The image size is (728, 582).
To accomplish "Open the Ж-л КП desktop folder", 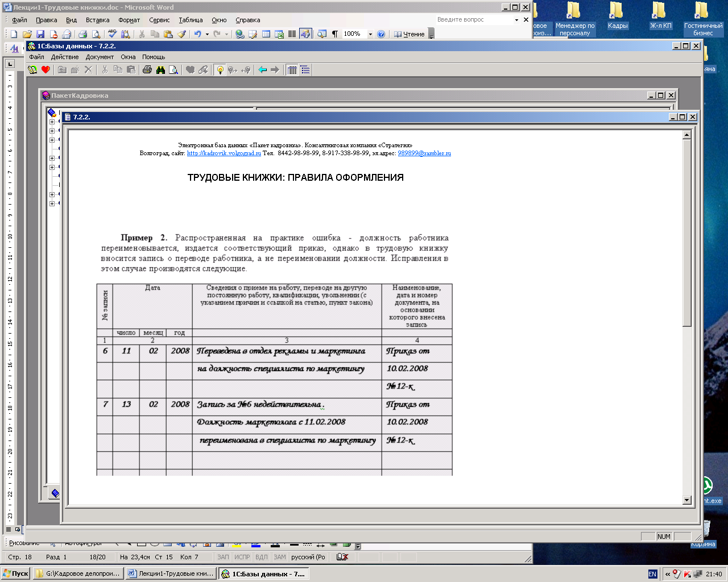I will point(660,15).
